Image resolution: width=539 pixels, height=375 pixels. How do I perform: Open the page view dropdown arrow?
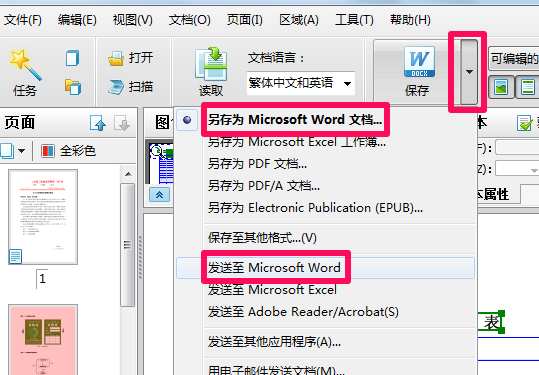click(21, 151)
